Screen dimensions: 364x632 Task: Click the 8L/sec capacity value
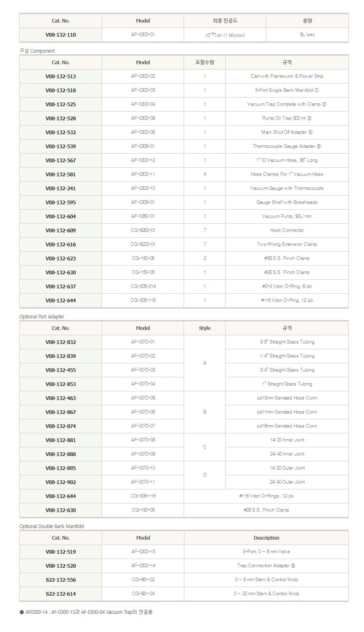point(307,35)
